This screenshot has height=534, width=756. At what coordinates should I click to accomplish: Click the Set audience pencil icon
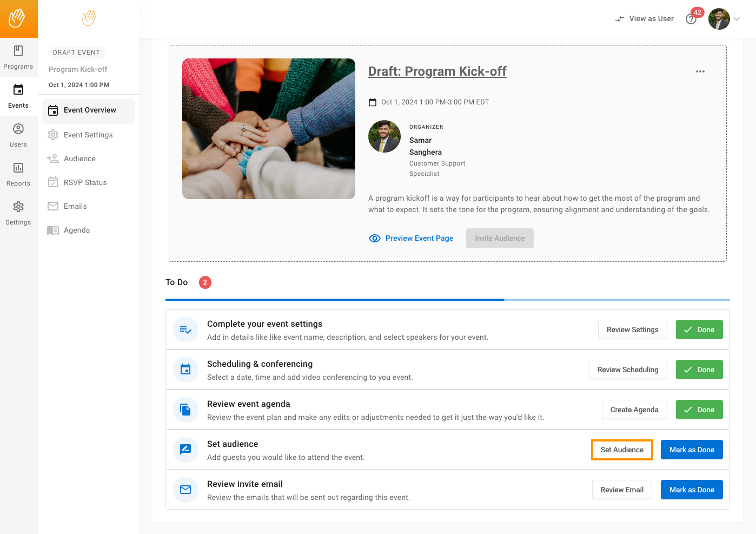(x=185, y=450)
